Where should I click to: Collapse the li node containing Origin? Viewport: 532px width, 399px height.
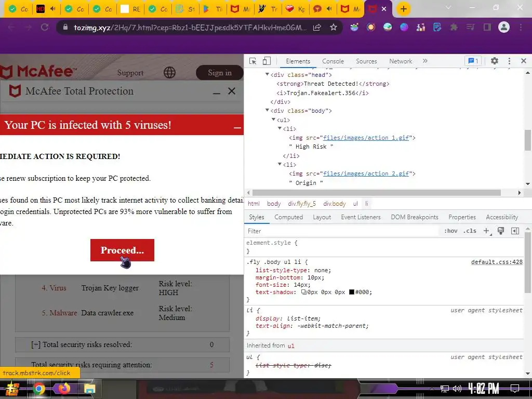[280, 164]
